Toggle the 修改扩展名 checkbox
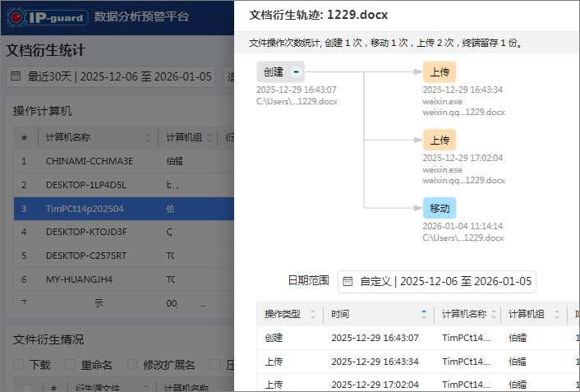Viewport: 580px width, 392px height. click(x=132, y=365)
